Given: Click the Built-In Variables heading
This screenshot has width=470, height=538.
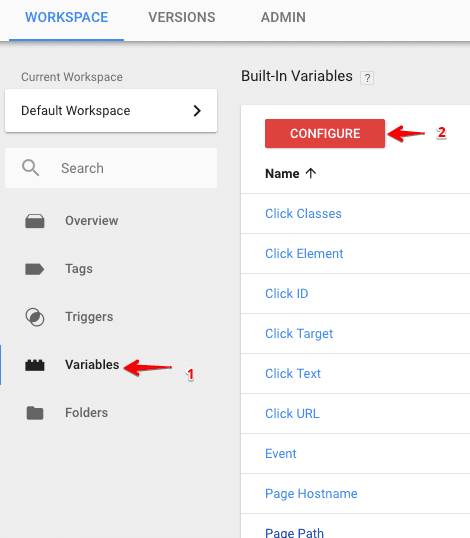Looking at the screenshot, I should tap(297, 76).
